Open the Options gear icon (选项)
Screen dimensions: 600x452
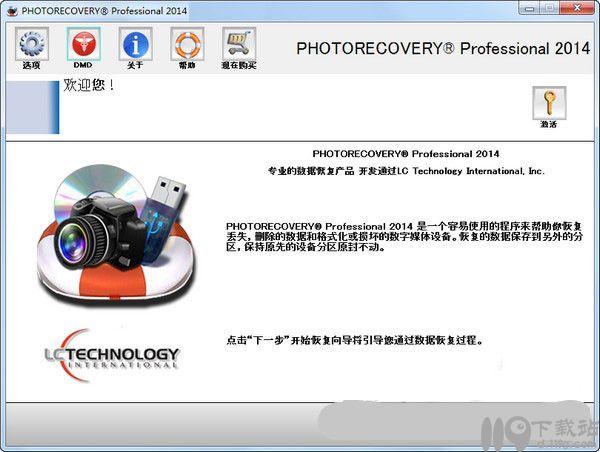32,44
